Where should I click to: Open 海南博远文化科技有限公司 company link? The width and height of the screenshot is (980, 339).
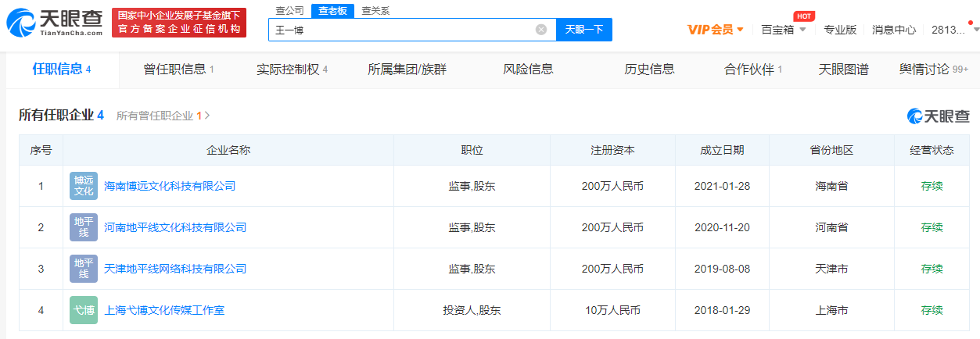pyautogui.click(x=170, y=186)
